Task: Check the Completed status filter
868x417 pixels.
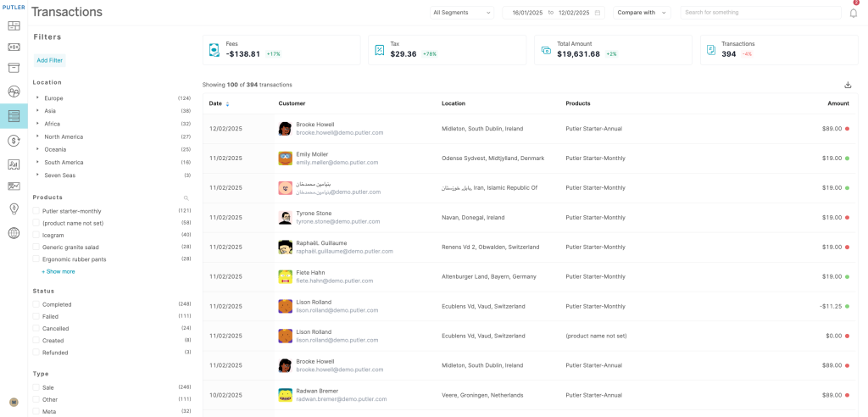Action: (x=36, y=304)
